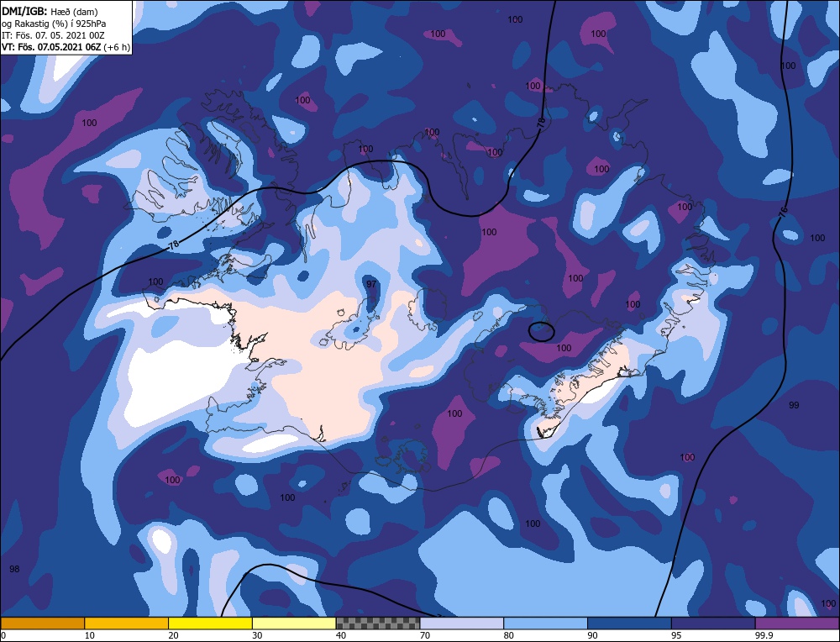
Task: Select the text 'og Rakastig (%) í 925hPa'
Action: tap(54, 24)
